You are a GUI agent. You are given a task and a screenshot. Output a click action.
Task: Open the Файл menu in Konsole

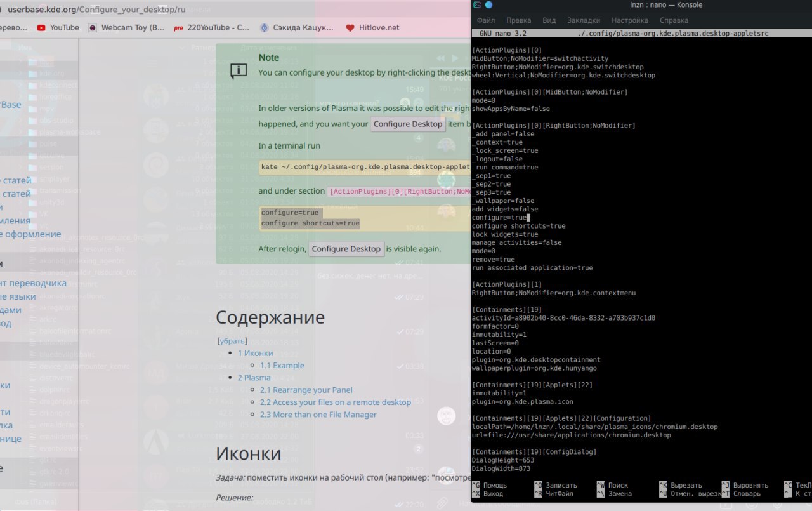(x=486, y=20)
